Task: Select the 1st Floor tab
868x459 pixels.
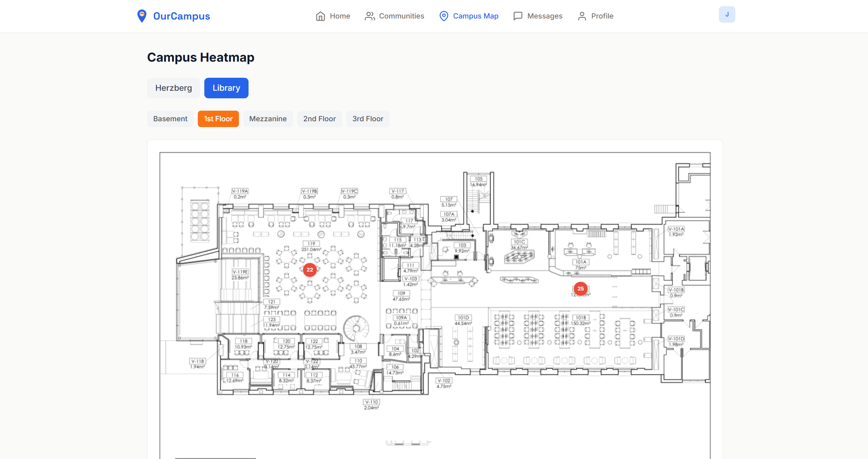Action: 218,119
